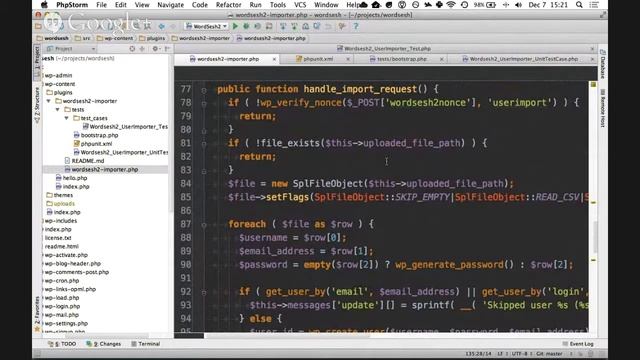The image size is (640, 360).
Task: Click the editor vertical scrollbar thumb
Action: (x=595, y=237)
